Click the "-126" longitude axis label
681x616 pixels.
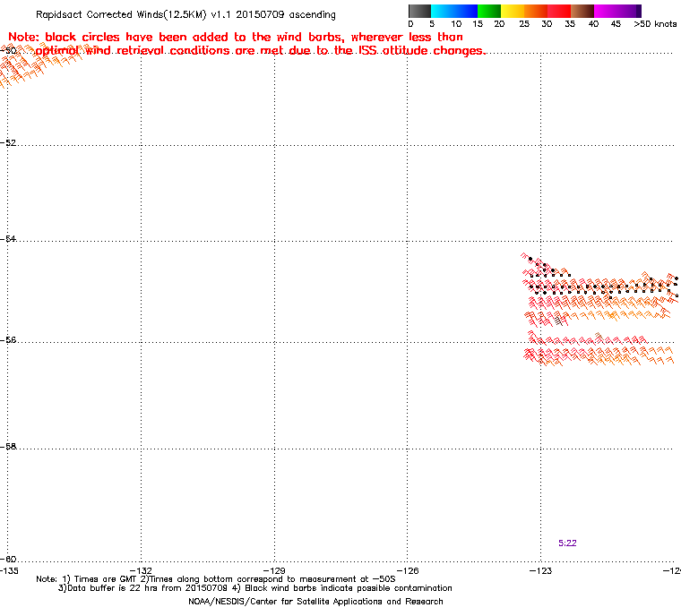pos(408,570)
